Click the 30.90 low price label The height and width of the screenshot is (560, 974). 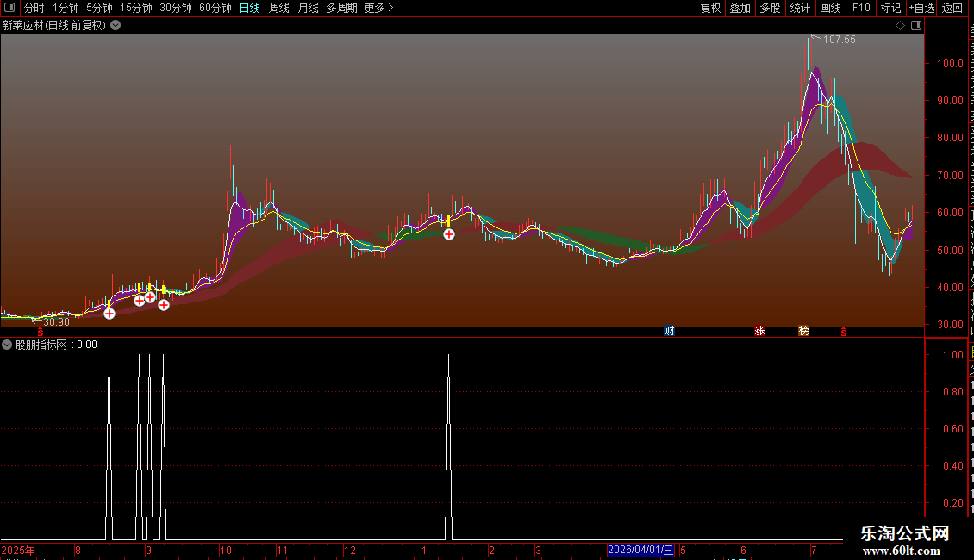coord(57,322)
